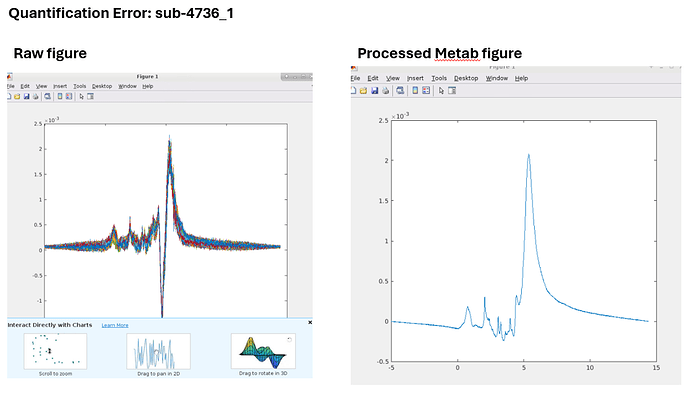
Task: Open Desktop menu in Processed Metab window
Action: pyautogui.click(x=466, y=78)
